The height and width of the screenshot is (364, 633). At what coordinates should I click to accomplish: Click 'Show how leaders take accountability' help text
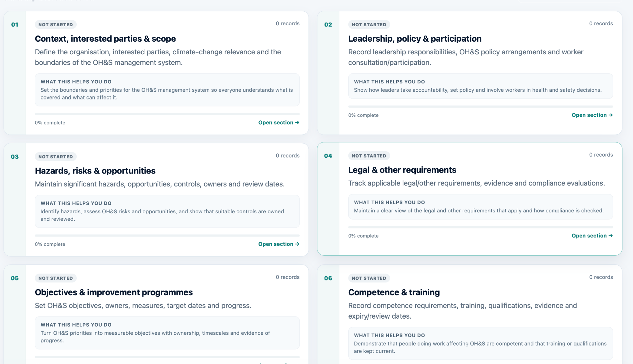[478, 90]
